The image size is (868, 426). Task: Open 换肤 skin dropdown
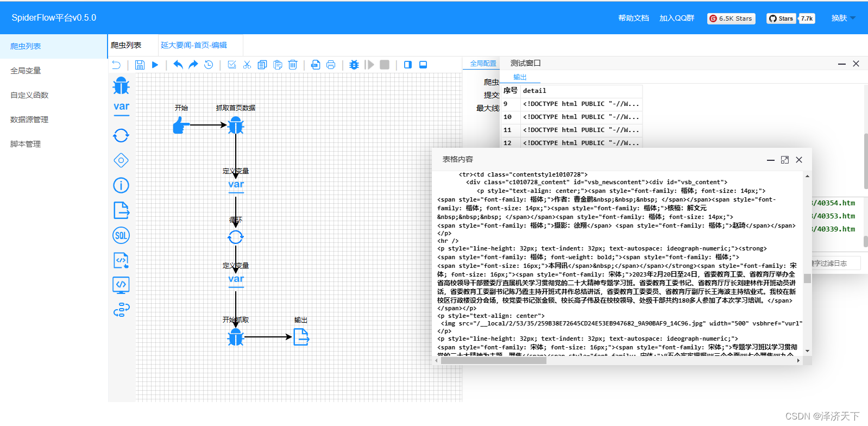pyautogui.click(x=843, y=18)
